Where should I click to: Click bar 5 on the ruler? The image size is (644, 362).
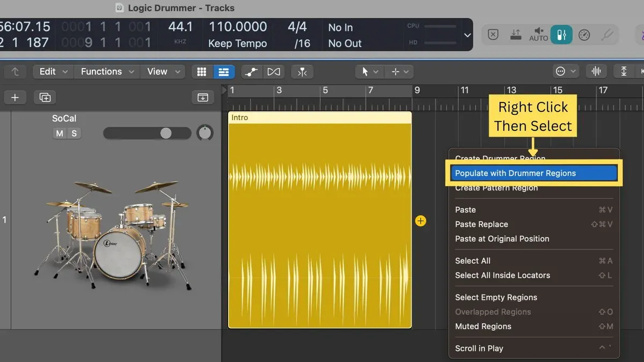[x=325, y=91]
